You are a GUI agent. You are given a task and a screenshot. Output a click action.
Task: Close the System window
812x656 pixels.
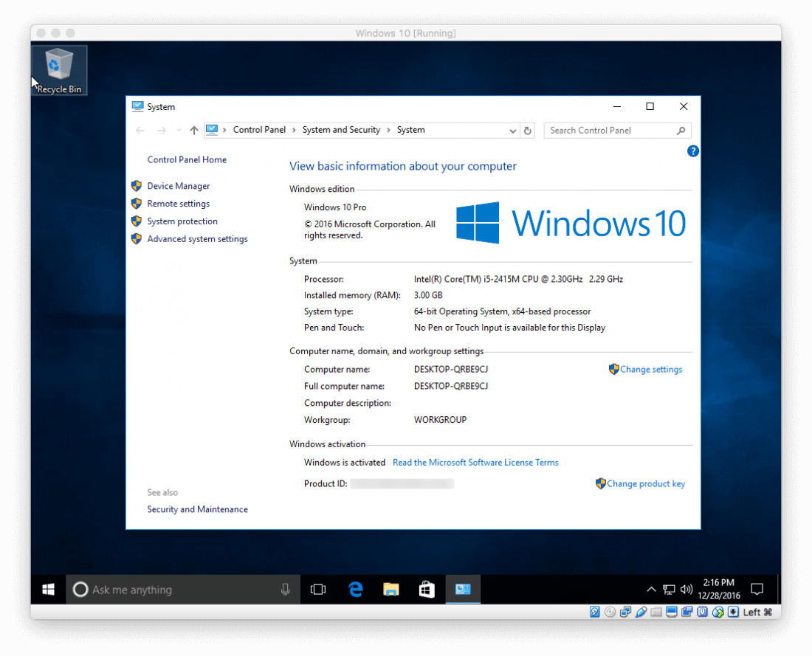click(x=684, y=107)
